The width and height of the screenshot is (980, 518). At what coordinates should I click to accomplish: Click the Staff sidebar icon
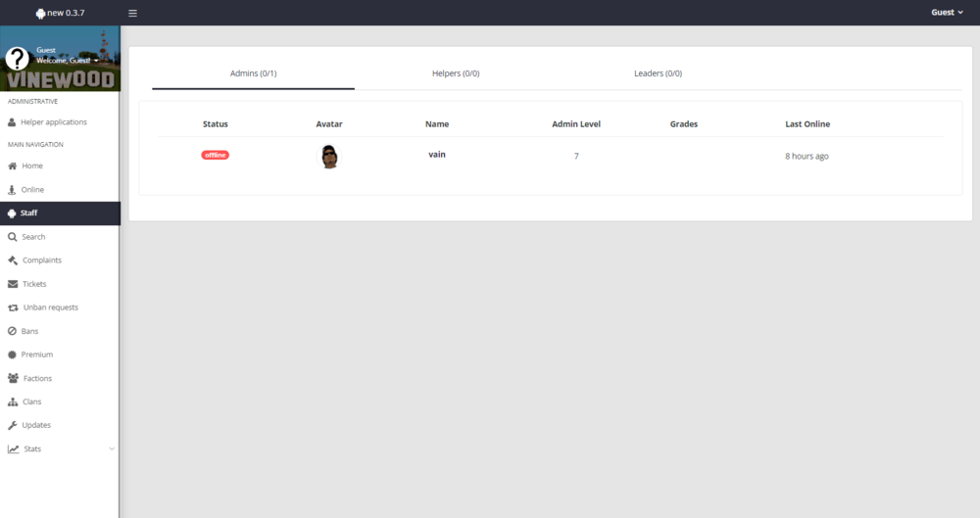pyautogui.click(x=12, y=213)
